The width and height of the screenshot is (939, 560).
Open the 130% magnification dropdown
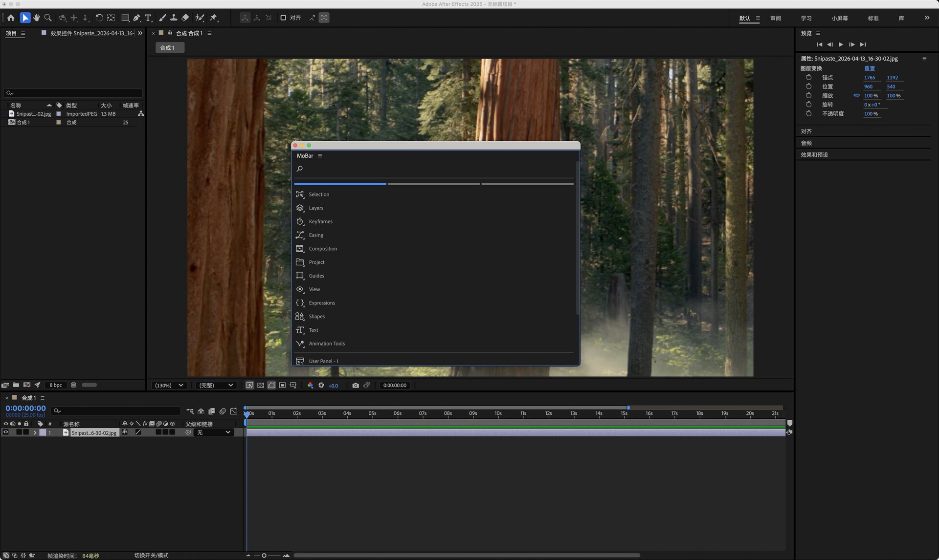[169, 385]
